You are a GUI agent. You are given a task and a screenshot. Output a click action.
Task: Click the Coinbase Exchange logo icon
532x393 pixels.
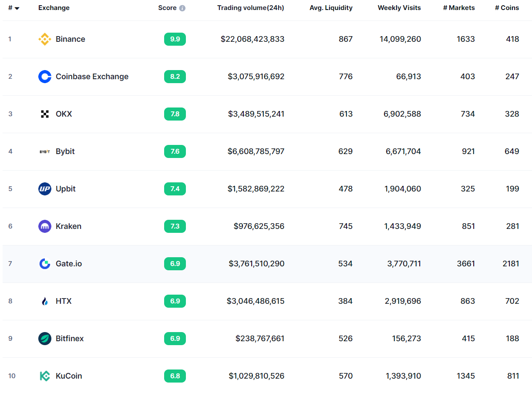point(45,77)
